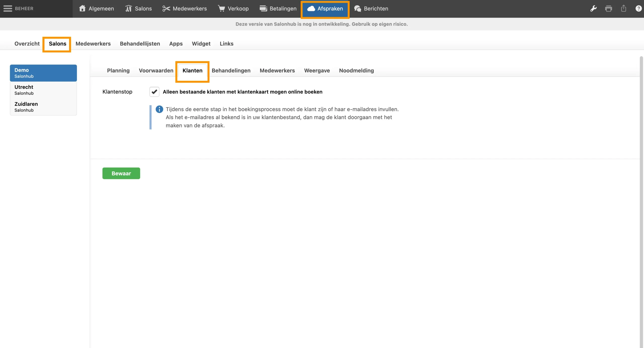Open Berichten in top navigation
Viewport: 644px width, 348px height.
point(371,9)
